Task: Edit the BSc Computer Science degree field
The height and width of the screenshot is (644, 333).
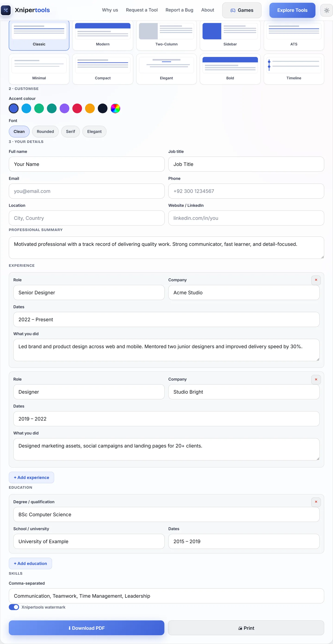Action: 166,514
